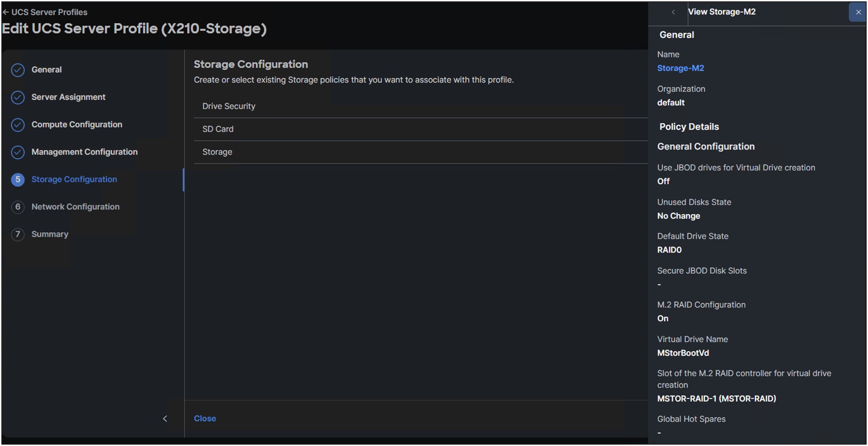868x446 pixels.
Task: Click the step 5 circle beside Storage Configuration
Action: 17,180
